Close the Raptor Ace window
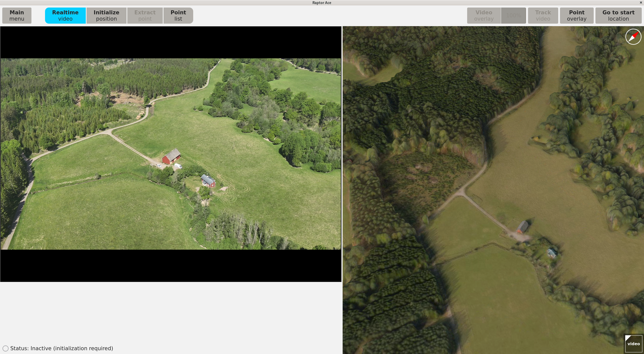 point(641,3)
